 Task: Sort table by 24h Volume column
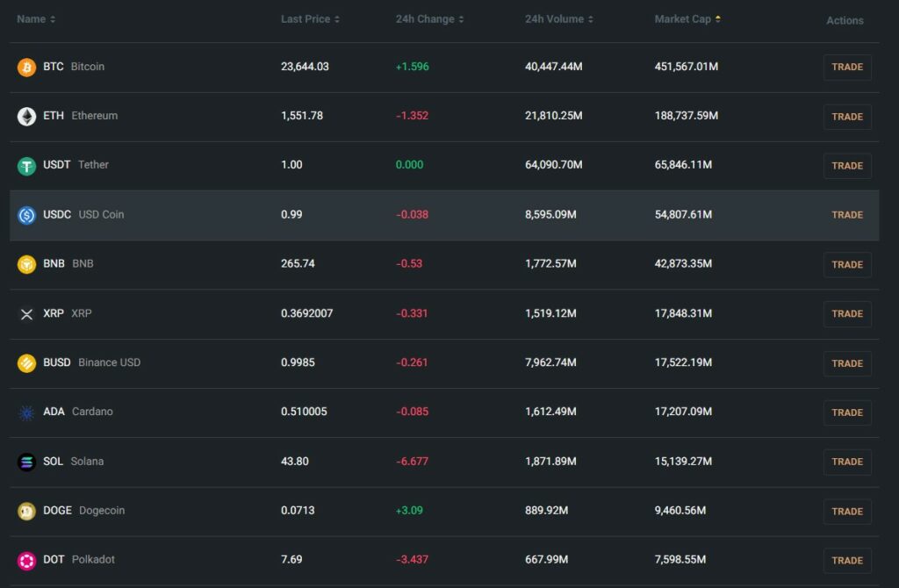coord(559,19)
